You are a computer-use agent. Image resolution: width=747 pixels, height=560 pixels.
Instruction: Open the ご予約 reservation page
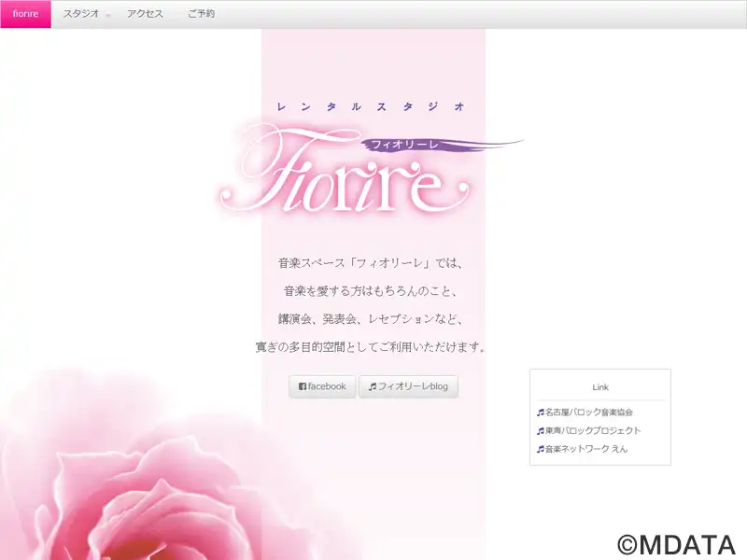pyautogui.click(x=201, y=14)
